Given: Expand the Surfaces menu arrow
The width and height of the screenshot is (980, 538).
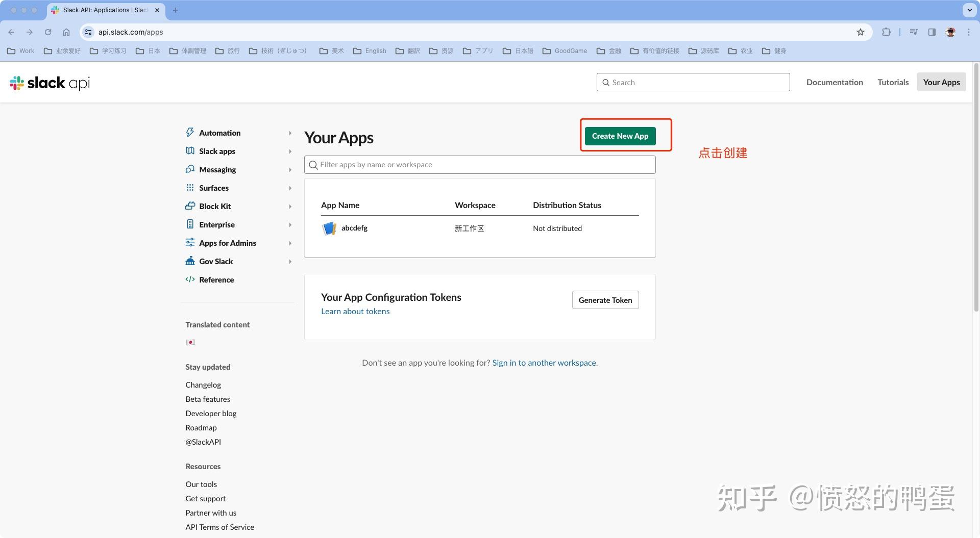Looking at the screenshot, I should [x=290, y=188].
